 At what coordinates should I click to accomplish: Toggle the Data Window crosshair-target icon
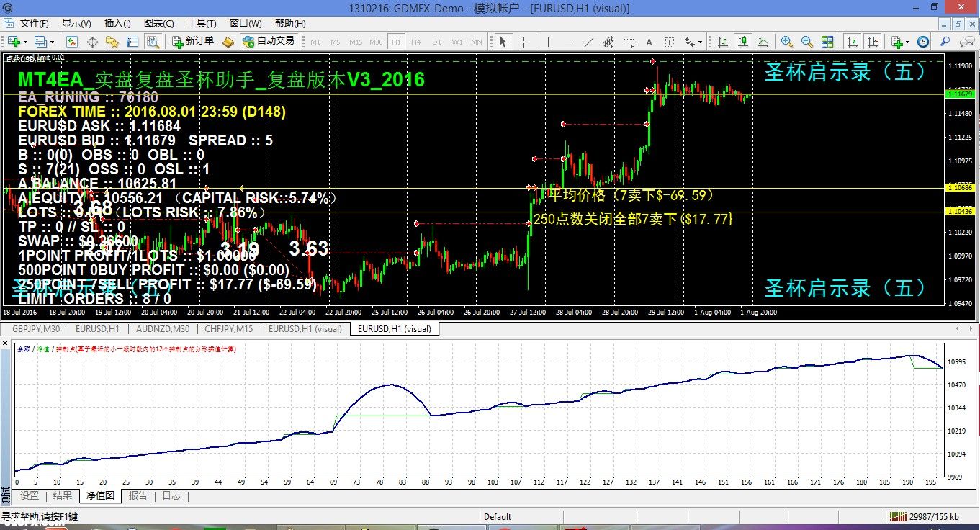(x=92, y=42)
